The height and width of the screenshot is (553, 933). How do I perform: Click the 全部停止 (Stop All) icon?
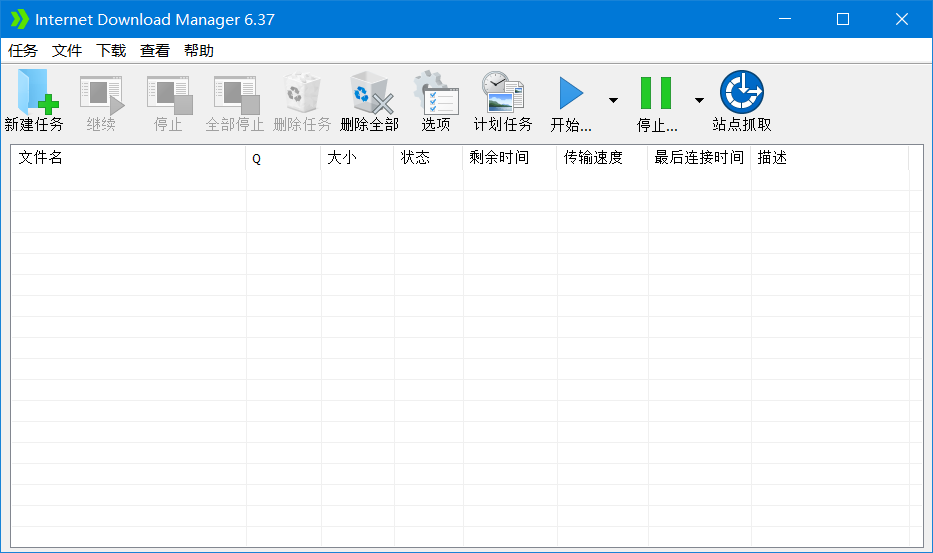pos(237,94)
